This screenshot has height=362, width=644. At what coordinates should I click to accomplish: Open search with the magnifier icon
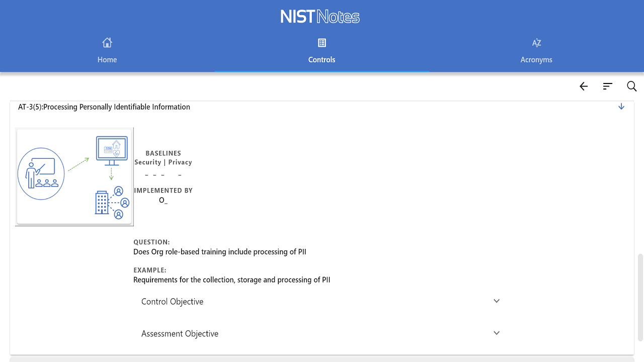tap(632, 86)
